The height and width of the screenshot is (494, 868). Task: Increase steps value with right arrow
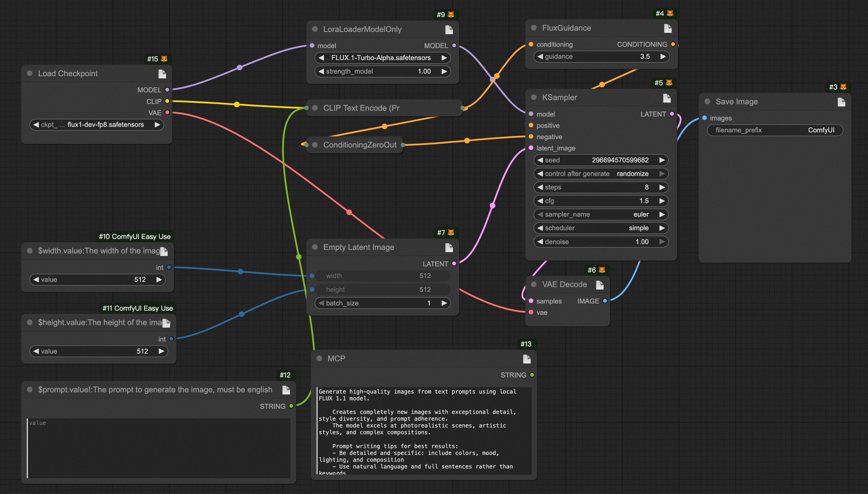click(x=662, y=187)
